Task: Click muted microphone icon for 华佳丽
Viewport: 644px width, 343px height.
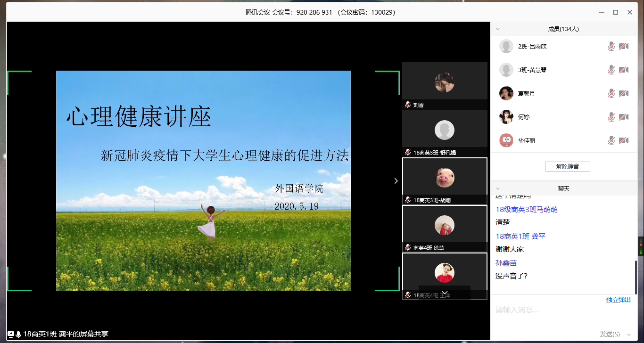Action: click(611, 140)
